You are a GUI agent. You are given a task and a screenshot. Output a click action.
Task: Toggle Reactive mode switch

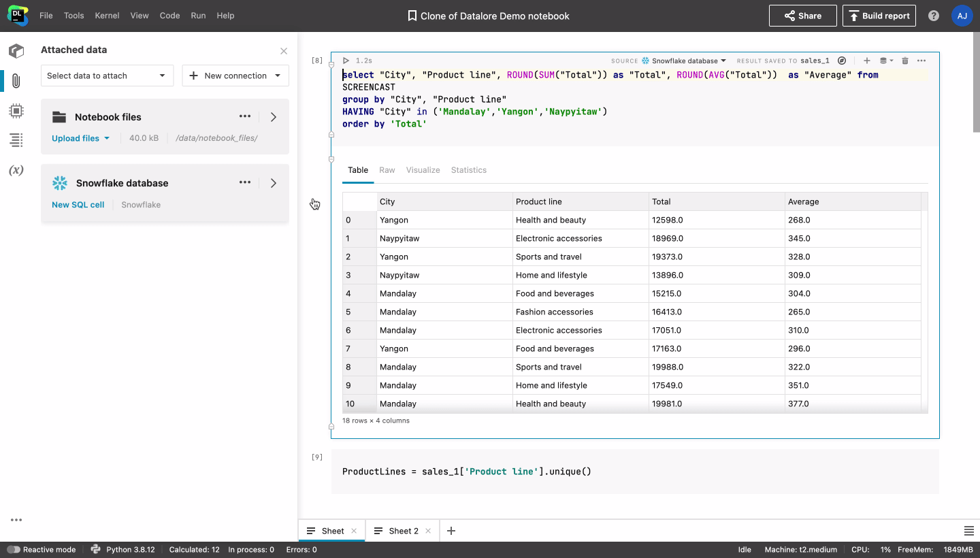coord(14,549)
